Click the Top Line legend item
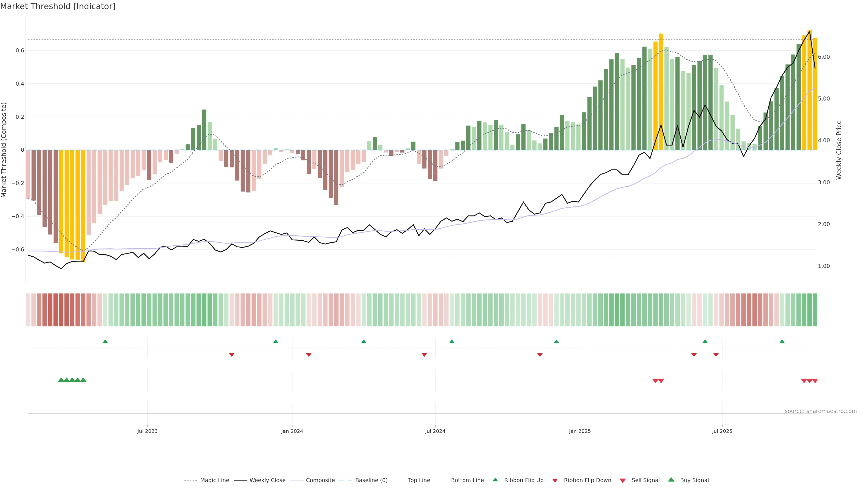The width and height of the screenshot is (868, 488). 419,480
